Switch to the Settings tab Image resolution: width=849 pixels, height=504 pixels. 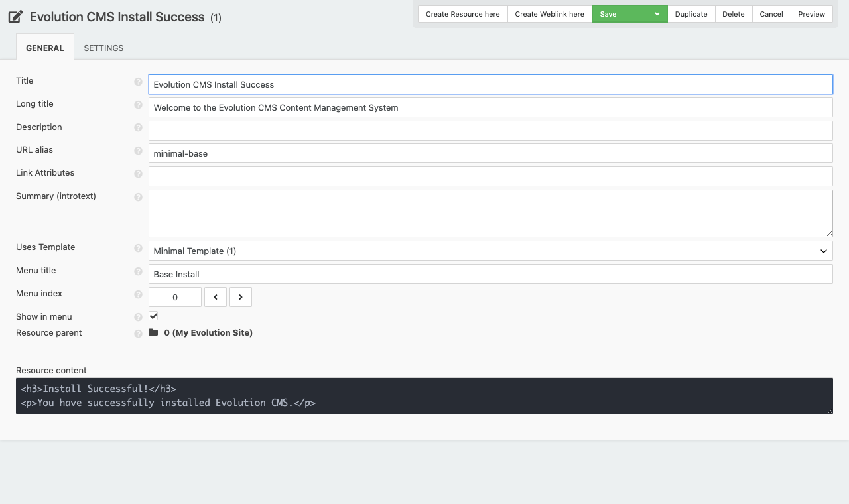103,48
